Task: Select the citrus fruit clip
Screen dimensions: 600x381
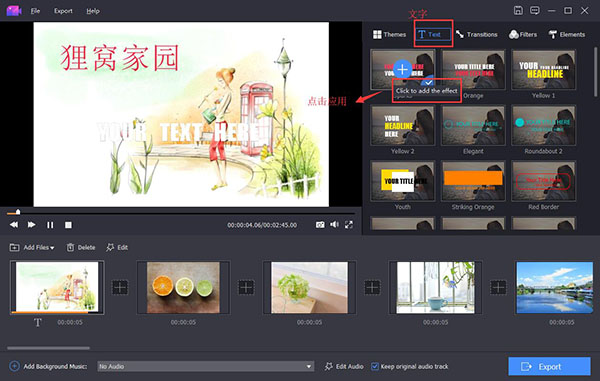Action: (183, 287)
